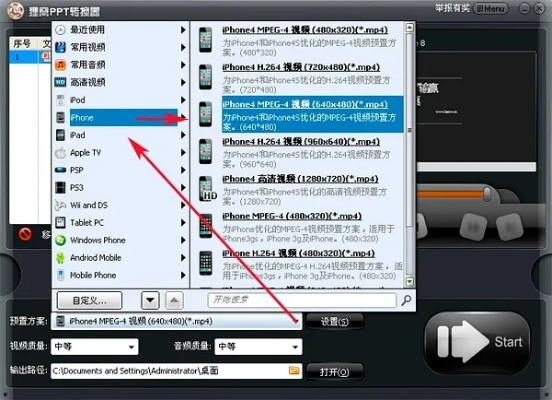Open the 常用视频 common video category
The height and width of the screenshot is (400, 552).
pos(120,47)
